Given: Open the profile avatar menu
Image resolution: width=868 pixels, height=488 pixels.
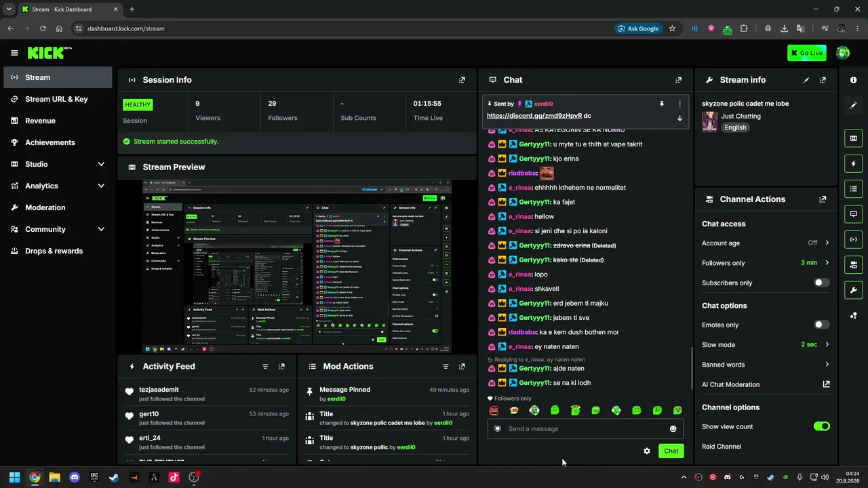Looking at the screenshot, I should pos(843,53).
